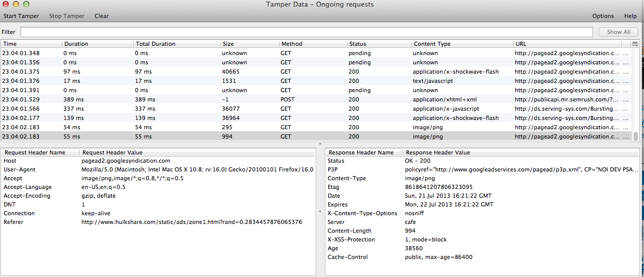Viewport: 644px width, 277px height.
Task: Open the Help menu
Action: tap(630, 16)
